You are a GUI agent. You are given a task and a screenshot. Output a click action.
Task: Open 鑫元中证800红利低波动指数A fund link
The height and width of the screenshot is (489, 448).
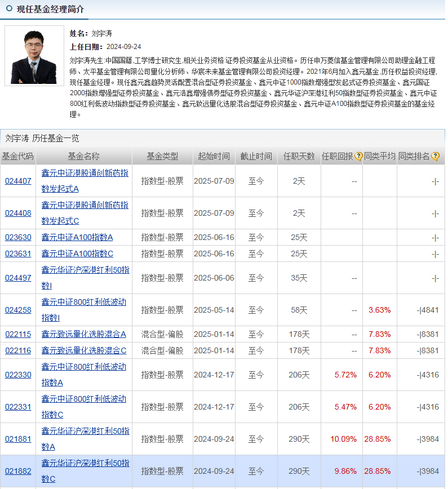[x=83, y=375]
